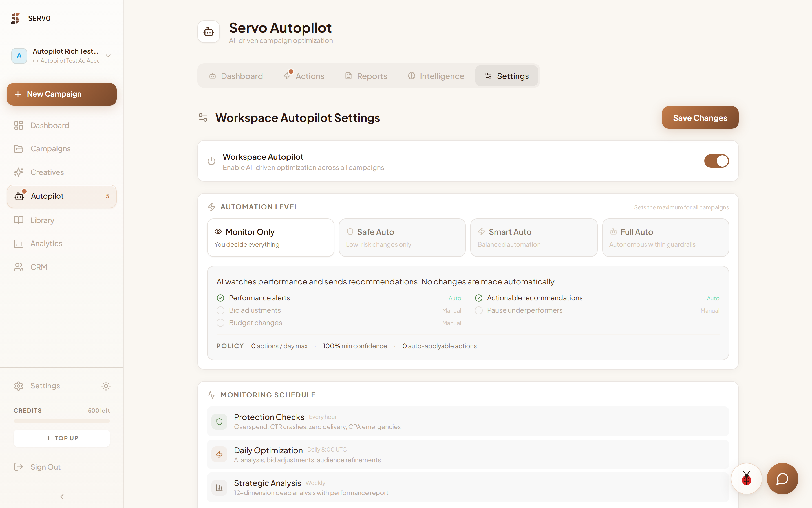Open Creatives in the sidebar
This screenshot has height=508, width=812.
62,172
